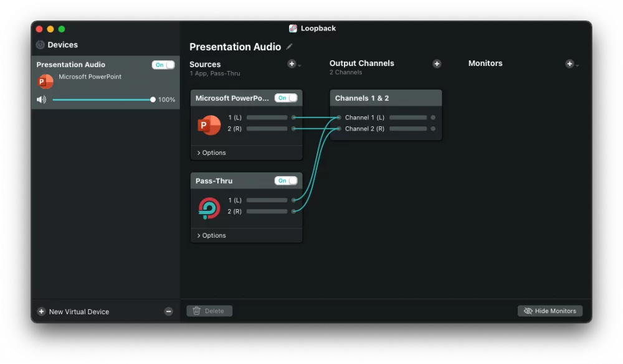
Task: Close the Loopback window with red button
Action: [x=39, y=29]
